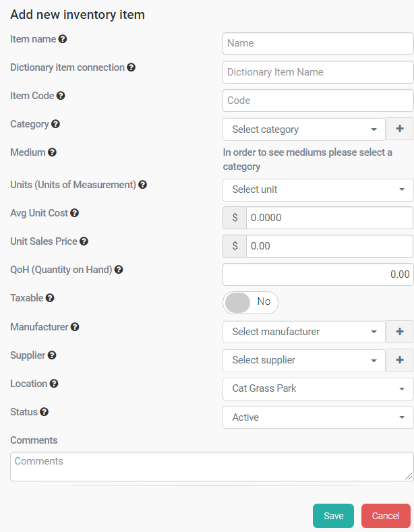
Task: Click into the Item name field
Action: [x=318, y=43]
